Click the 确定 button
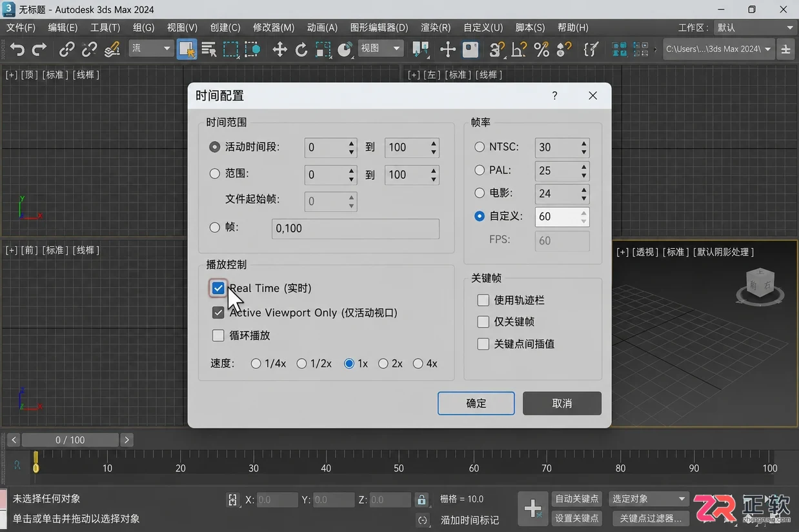 [x=476, y=403]
